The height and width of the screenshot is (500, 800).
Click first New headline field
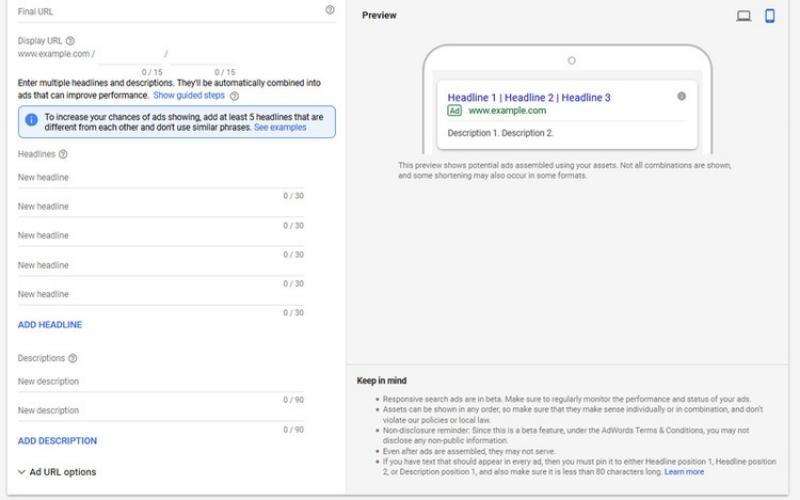click(161, 178)
